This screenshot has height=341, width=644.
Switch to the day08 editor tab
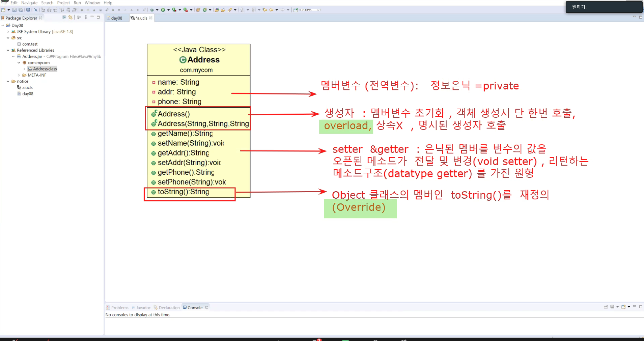(x=117, y=18)
